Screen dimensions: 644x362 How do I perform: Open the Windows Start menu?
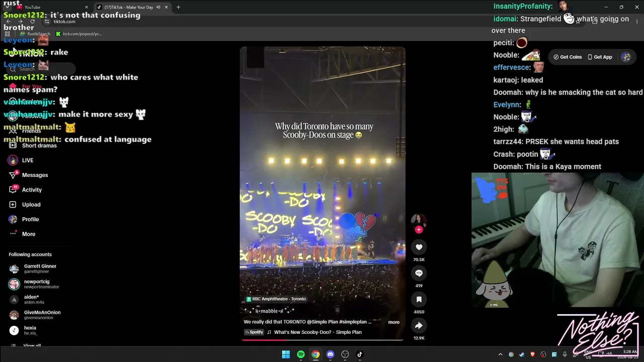(286, 354)
